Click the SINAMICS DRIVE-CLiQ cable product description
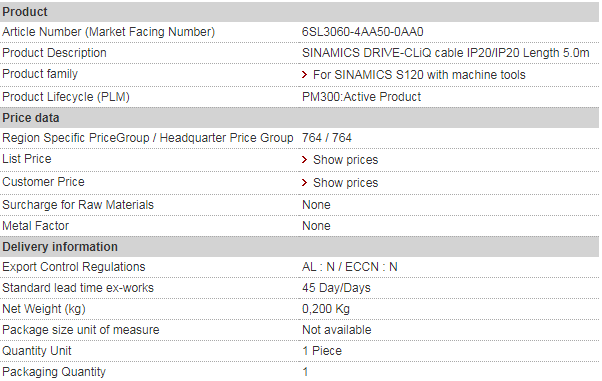The image size is (602, 381). pos(445,53)
